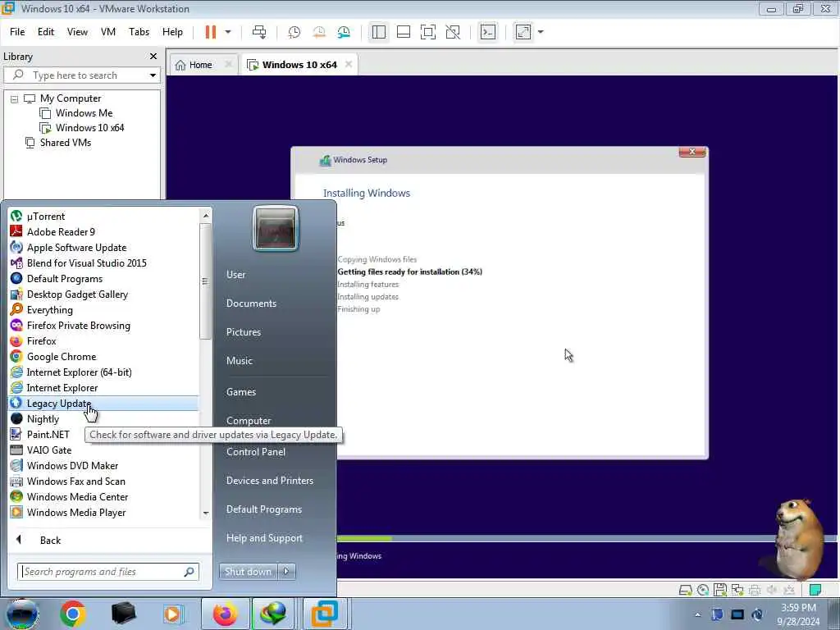
Task: Take a snapshot of this virtual machine
Action: [294, 32]
